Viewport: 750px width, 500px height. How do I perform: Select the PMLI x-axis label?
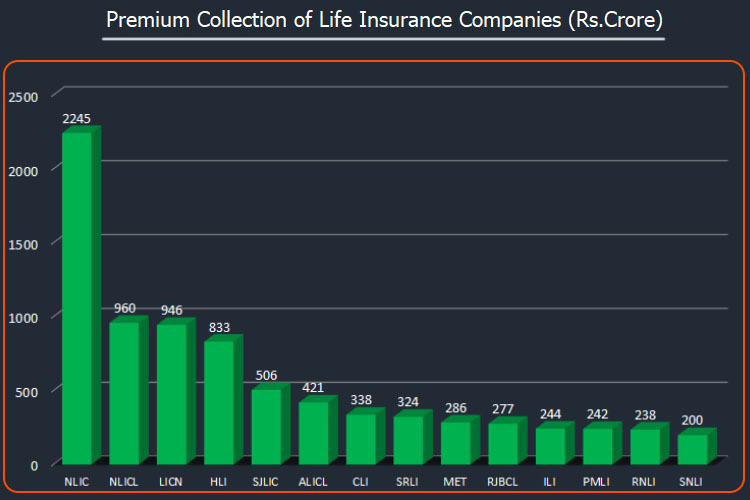point(597,482)
